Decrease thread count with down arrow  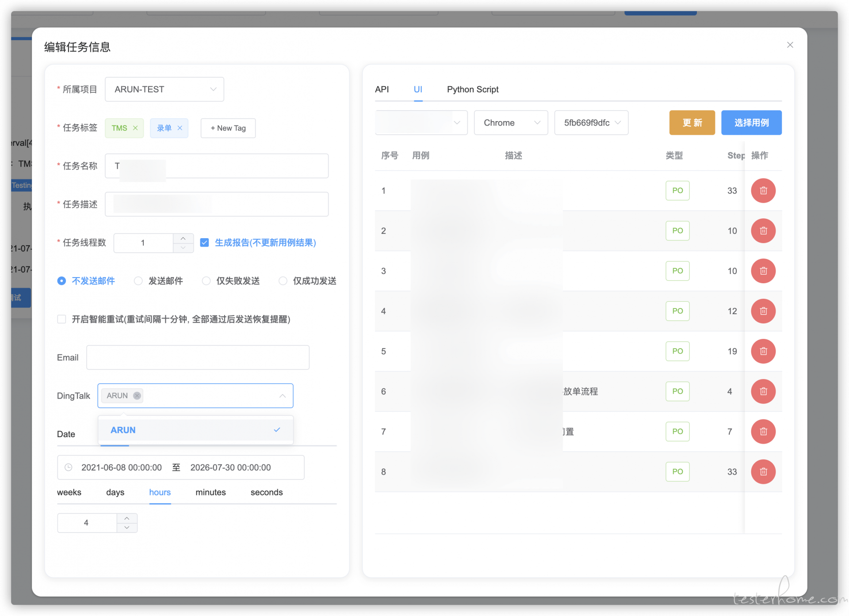click(183, 248)
